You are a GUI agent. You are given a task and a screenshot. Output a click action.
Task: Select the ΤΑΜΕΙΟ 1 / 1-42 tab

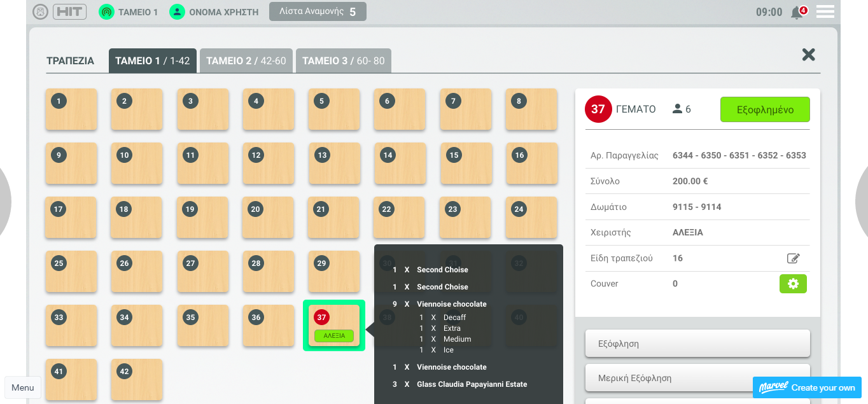click(x=153, y=61)
